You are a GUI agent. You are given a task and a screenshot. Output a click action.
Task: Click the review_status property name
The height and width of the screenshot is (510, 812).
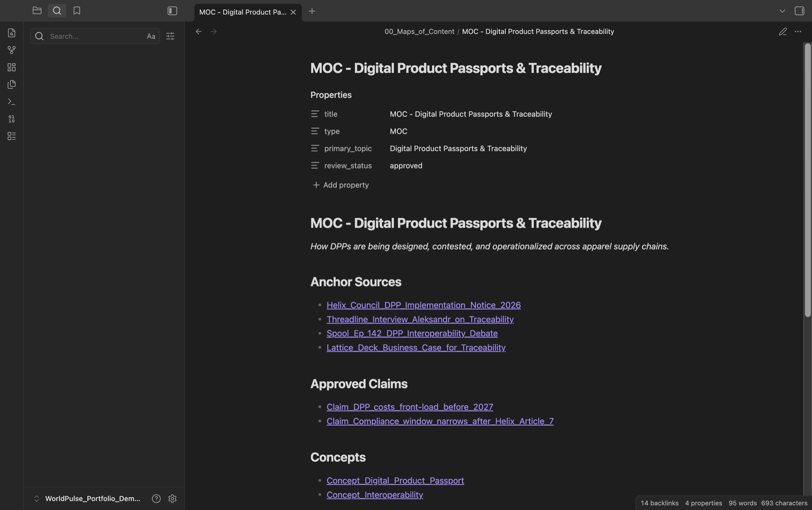pyautogui.click(x=348, y=165)
